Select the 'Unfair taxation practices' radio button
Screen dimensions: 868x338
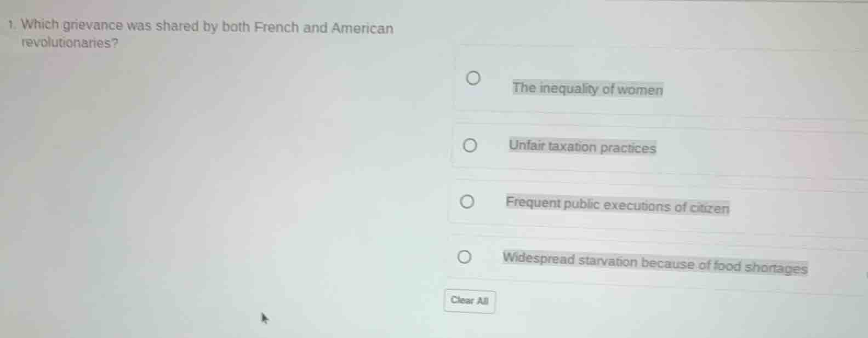click(470, 145)
